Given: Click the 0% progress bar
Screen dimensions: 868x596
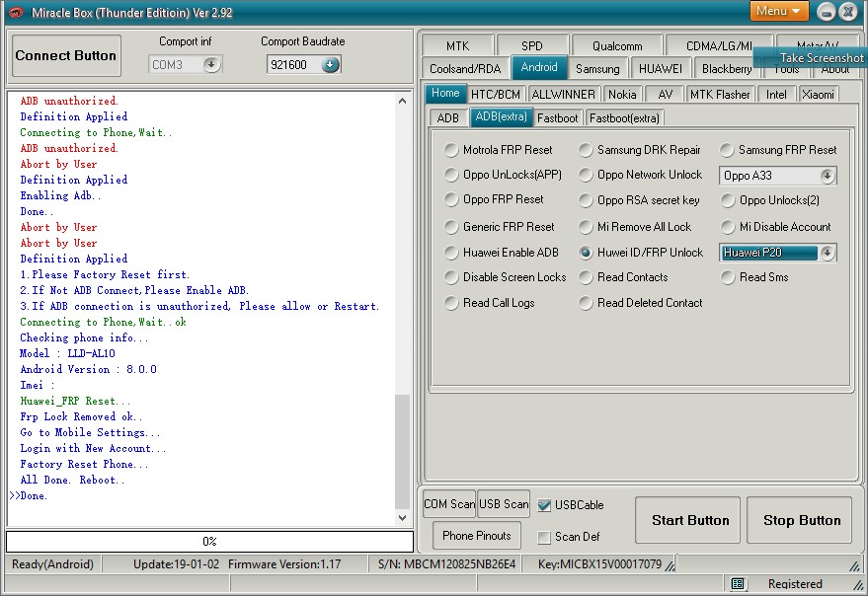Looking at the screenshot, I should (209, 542).
